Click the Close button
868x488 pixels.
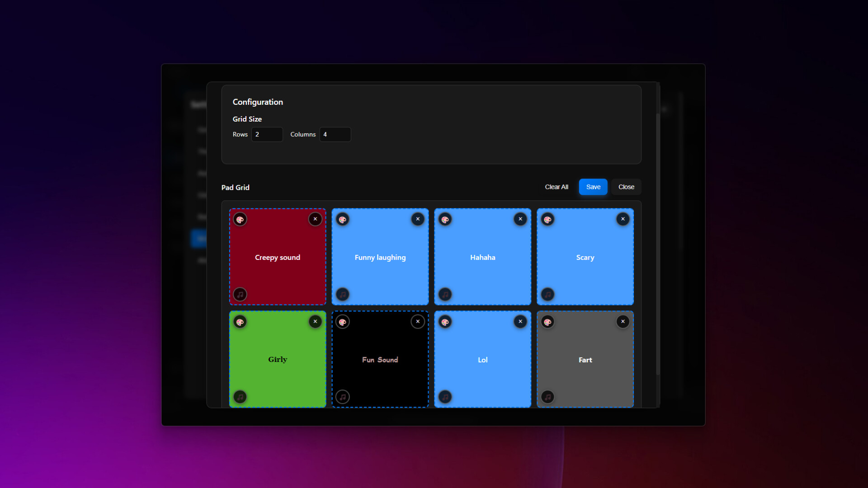pos(626,187)
